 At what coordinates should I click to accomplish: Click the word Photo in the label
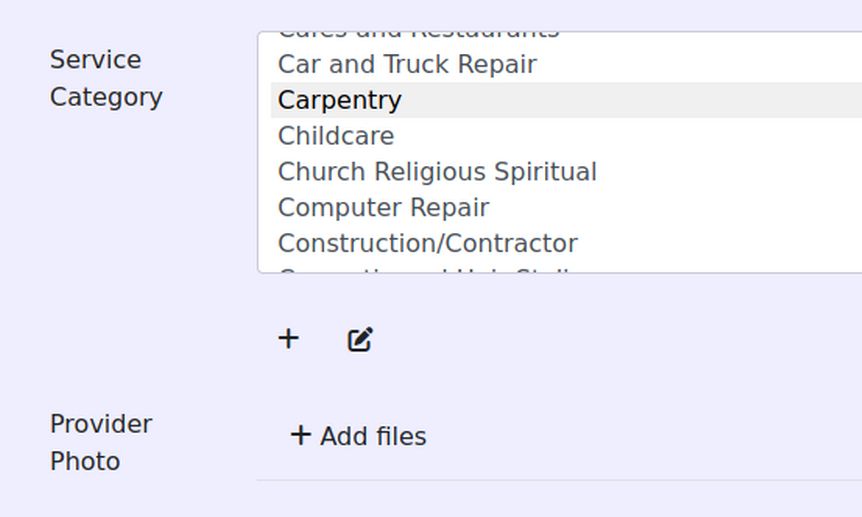click(x=85, y=461)
